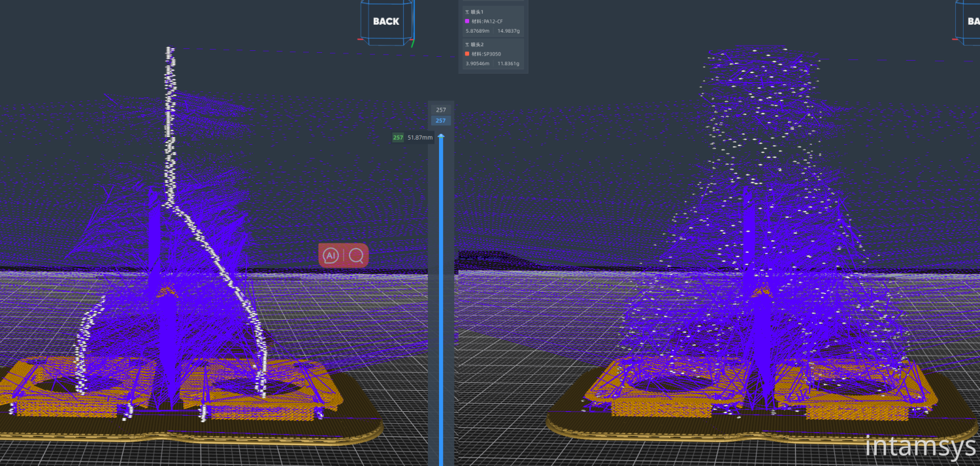Select the magenta PA12-CF color swatch
This screenshot has height=466, width=980.
466,22
